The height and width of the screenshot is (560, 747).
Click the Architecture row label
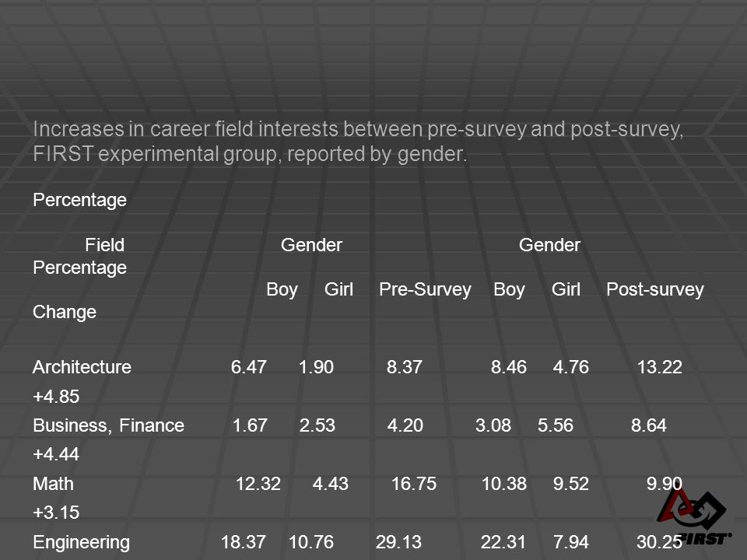coord(82,367)
